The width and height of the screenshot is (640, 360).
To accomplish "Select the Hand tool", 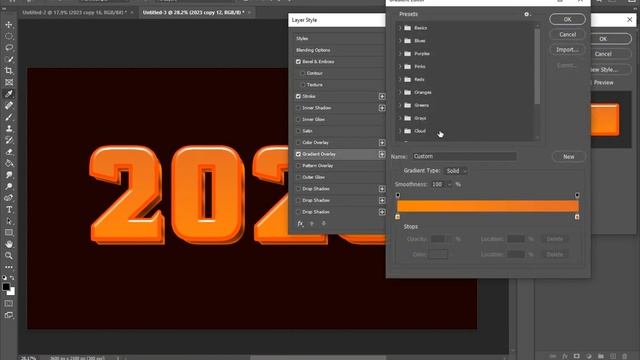I will tap(9, 244).
